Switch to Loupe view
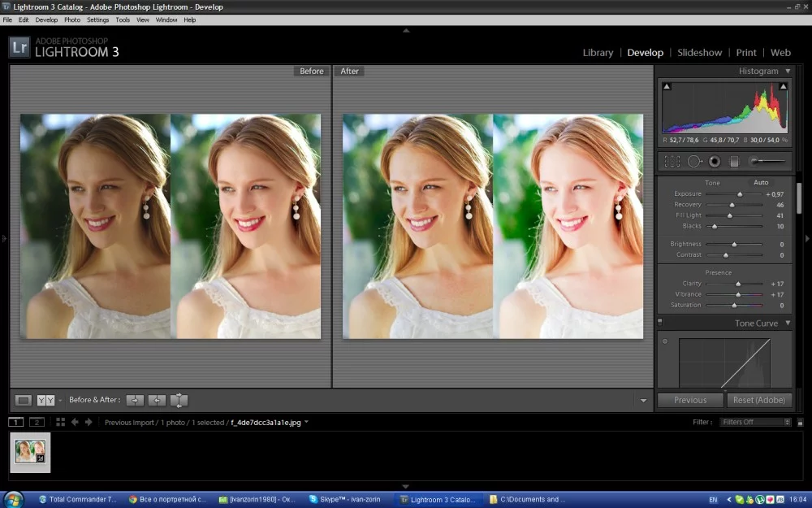This screenshot has width=812, height=508. 24,400
